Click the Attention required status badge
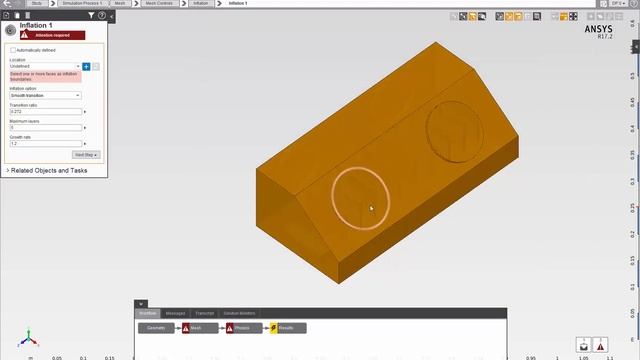The height and width of the screenshot is (360, 640). (x=53, y=36)
